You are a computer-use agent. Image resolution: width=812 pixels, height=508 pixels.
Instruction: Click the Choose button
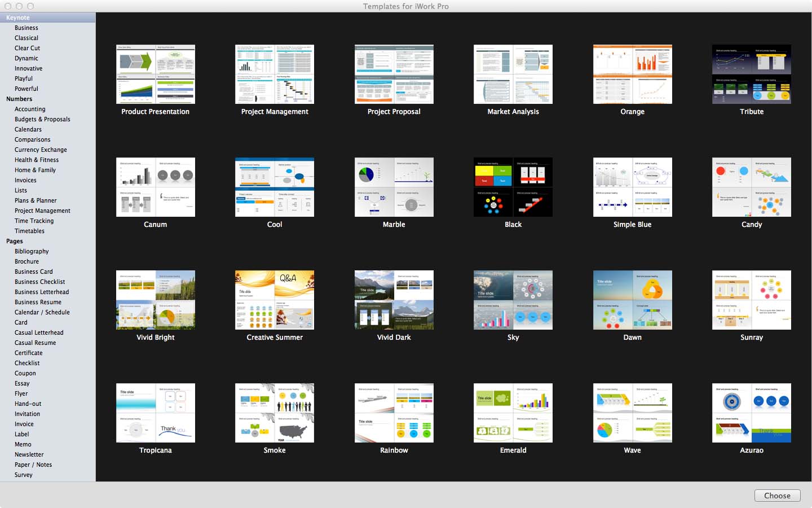point(777,496)
